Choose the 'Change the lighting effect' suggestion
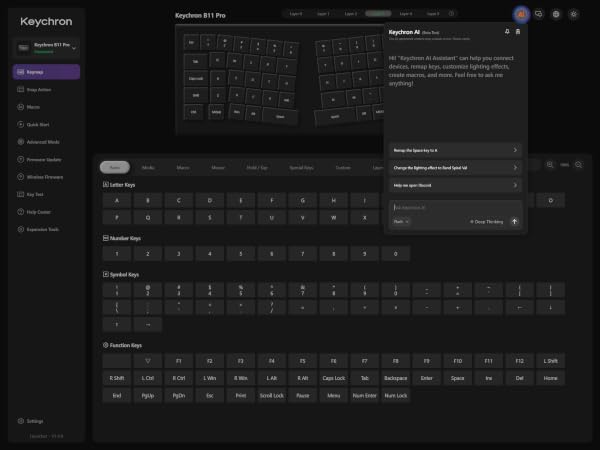Screen dimensions: 600x450 click(x=455, y=168)
